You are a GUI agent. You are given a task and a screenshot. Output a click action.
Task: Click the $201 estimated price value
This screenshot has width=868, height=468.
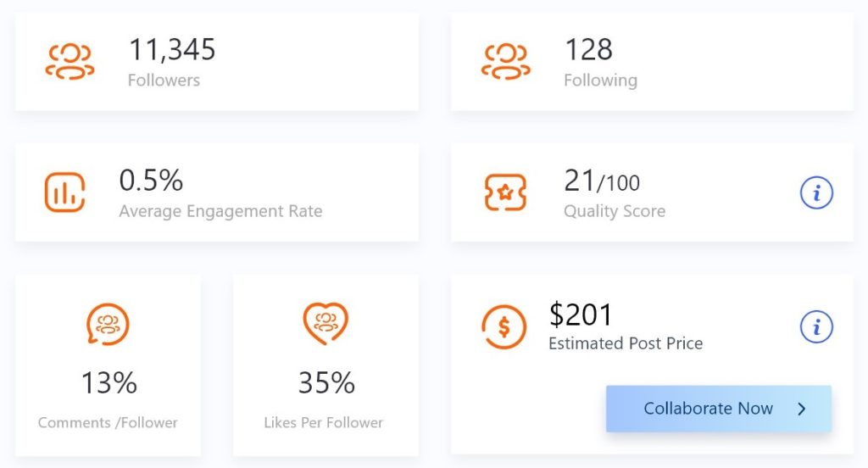point(581,315)
